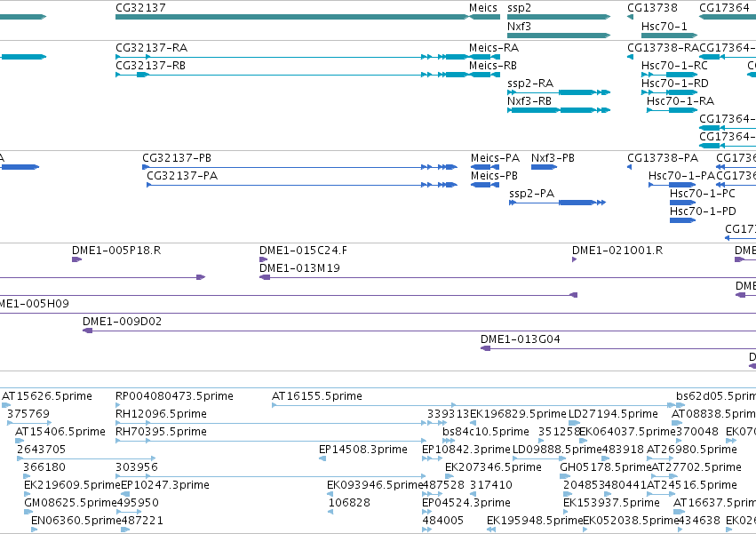Select protein Hsc70-1-PC
This screenshot has width=756, height=534.
(683, 203)
